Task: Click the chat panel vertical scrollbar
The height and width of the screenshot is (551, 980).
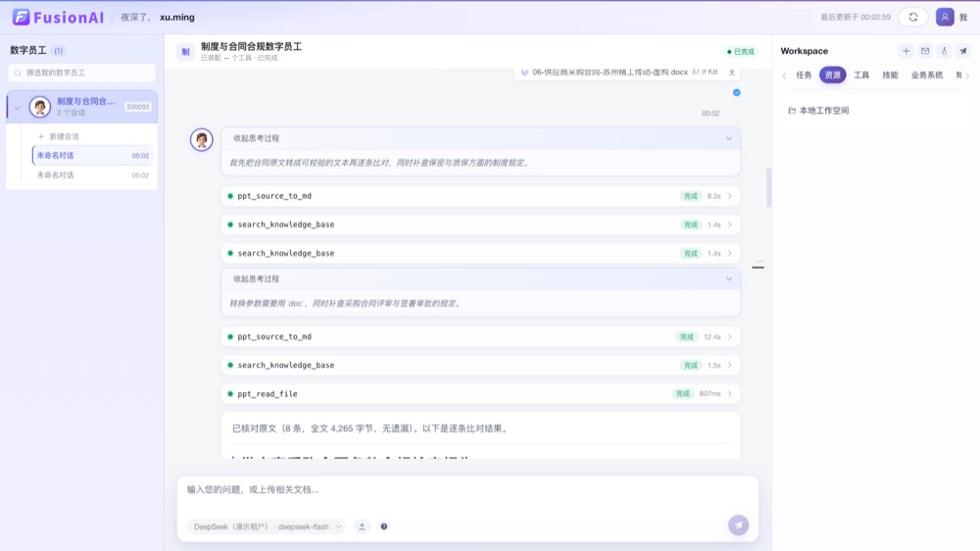Action: coord(768,187)
